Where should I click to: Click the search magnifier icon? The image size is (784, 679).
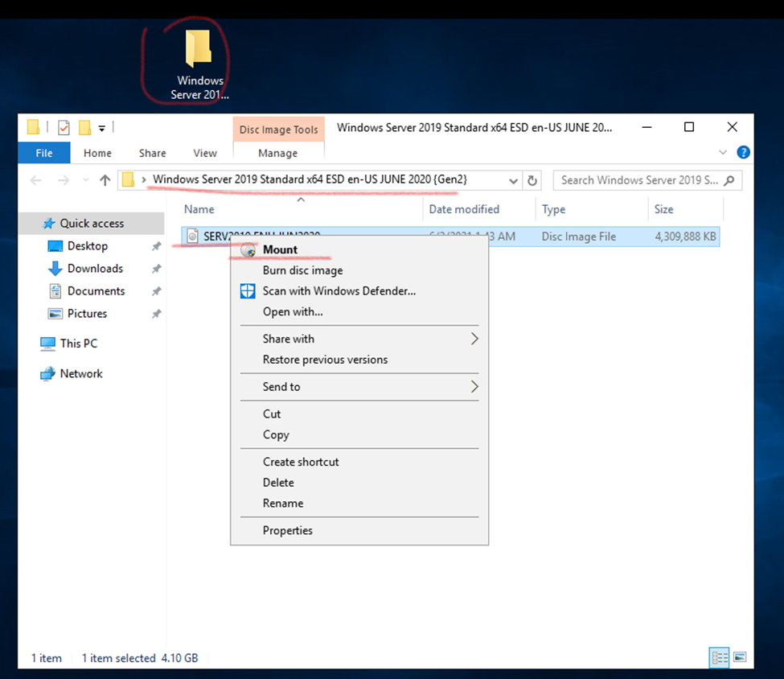tap(729, 180)
